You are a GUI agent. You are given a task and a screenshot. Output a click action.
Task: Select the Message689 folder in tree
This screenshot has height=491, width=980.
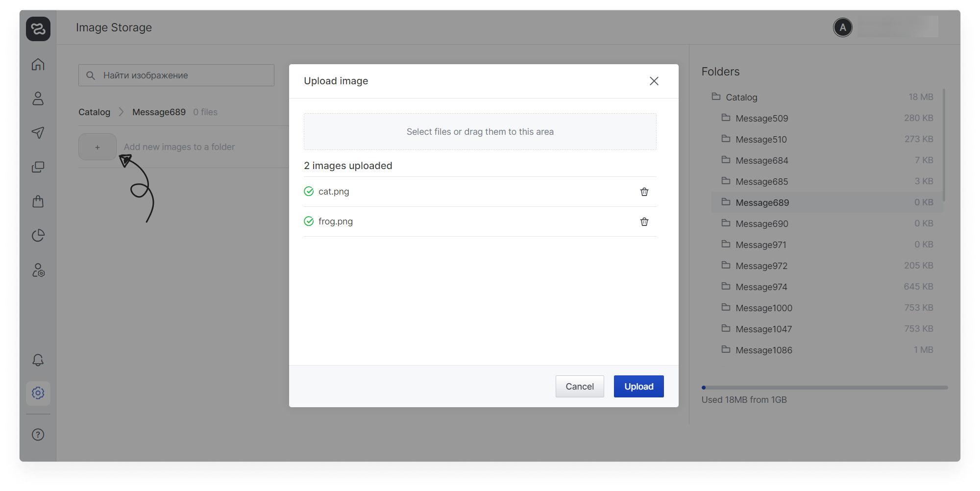(762, 202)
